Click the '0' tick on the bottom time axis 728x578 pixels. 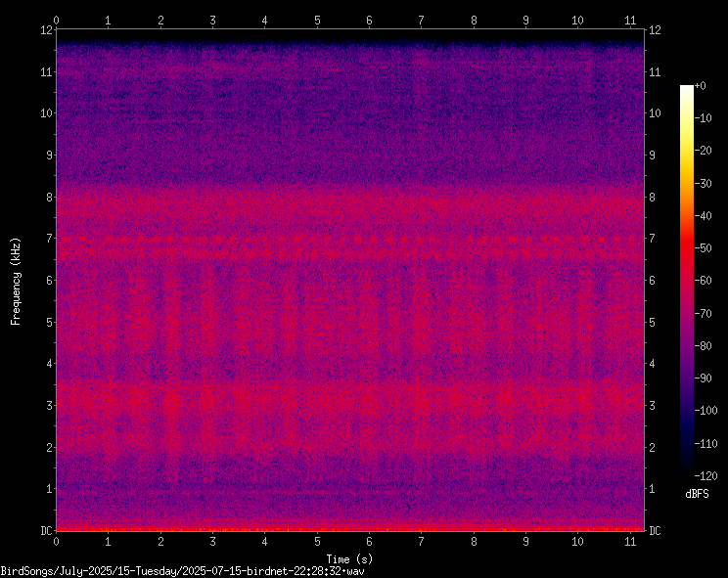click(x=56, y=542)
